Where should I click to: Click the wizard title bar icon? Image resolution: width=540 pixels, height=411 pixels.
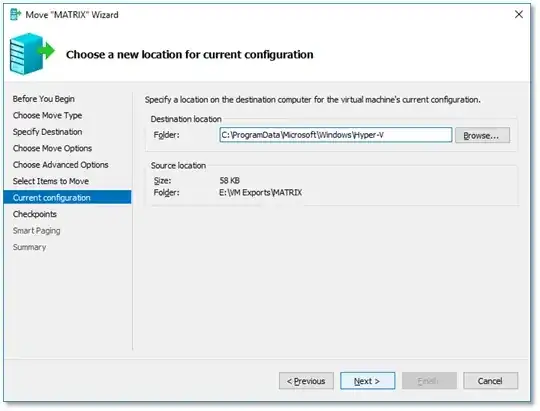click(15, 14)
